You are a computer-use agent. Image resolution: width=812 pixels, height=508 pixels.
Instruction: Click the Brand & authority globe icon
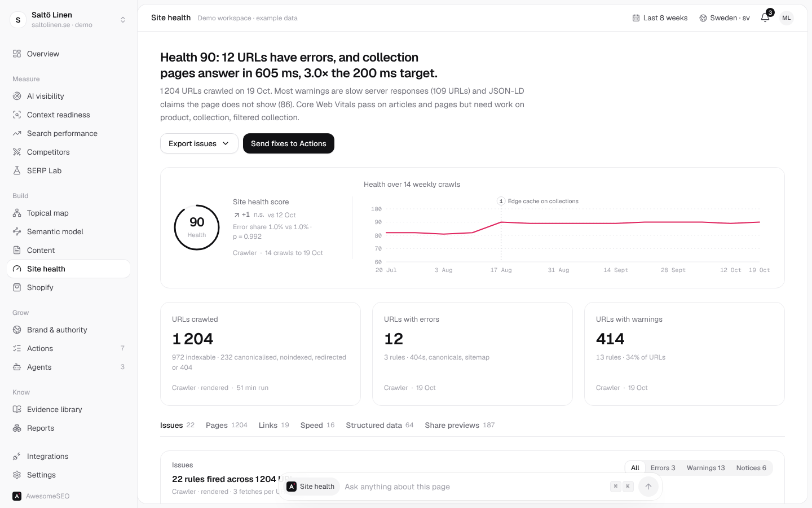pos(17,330)
